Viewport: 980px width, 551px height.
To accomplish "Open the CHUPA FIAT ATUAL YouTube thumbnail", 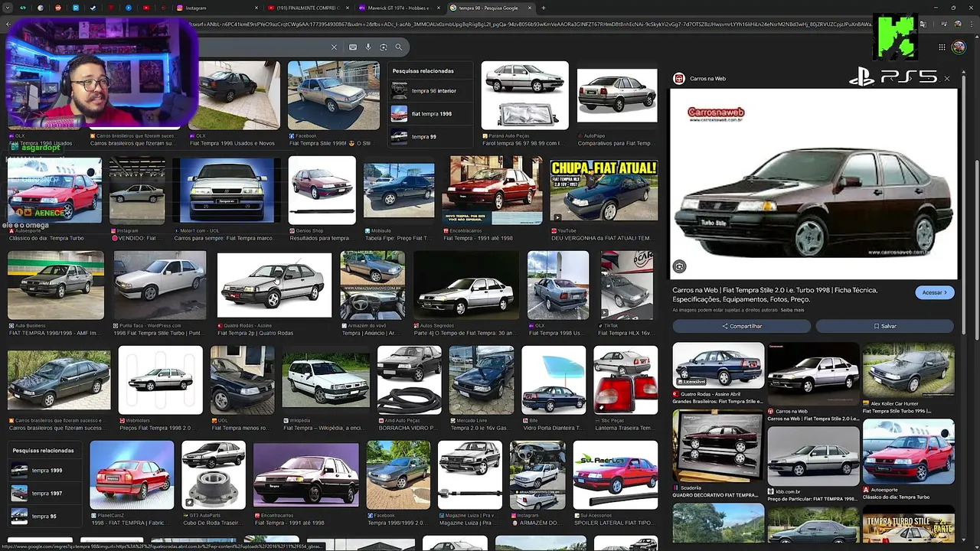I will point(603,191).
